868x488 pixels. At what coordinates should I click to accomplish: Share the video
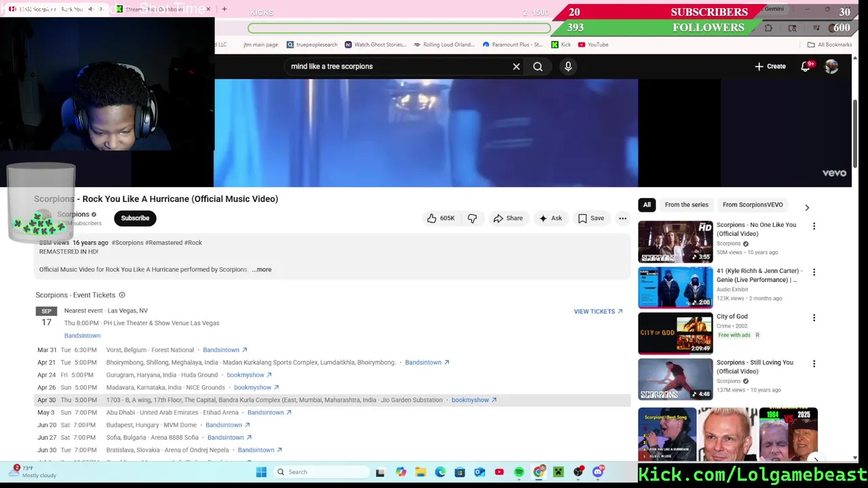508,218
